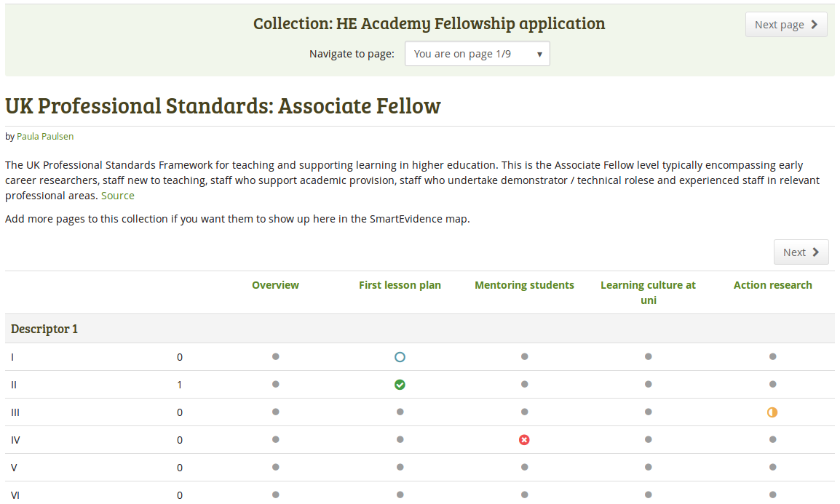The height and width of the screenshot is (504, 840).
Task: Click the grey dot for row VI under Action research
Action: 772,495
